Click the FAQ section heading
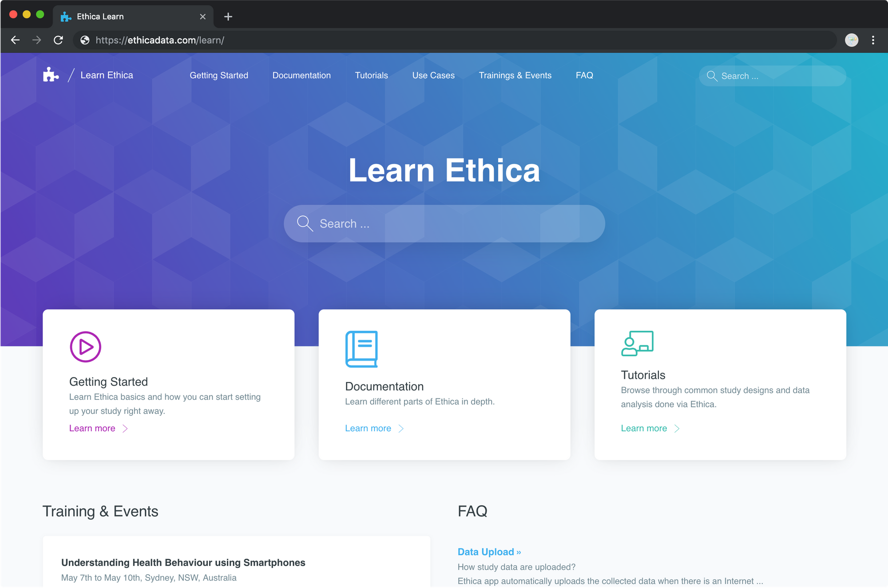 (472, 511)
